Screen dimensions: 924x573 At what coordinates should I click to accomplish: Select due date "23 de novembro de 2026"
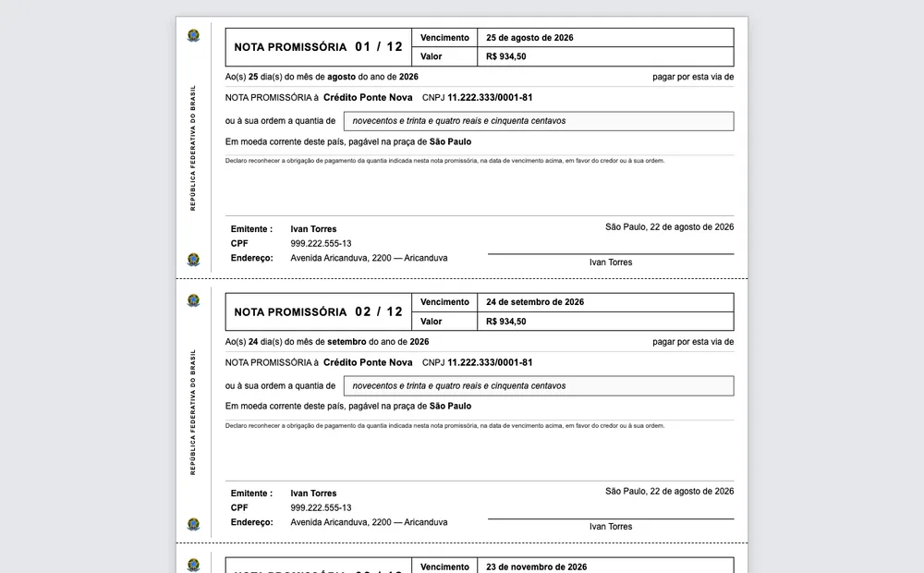[x=536, y=567]
